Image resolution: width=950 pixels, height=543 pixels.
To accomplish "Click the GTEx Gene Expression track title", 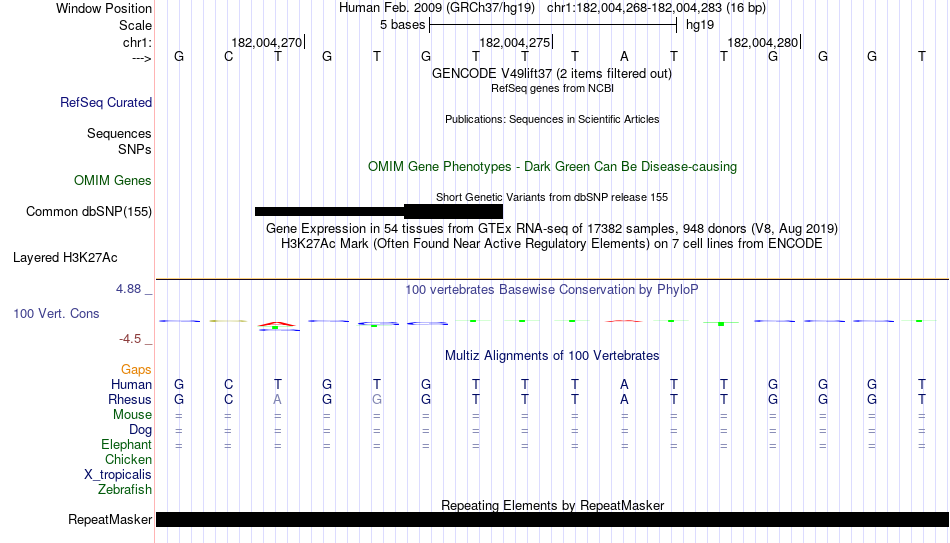I will point(551,228).
